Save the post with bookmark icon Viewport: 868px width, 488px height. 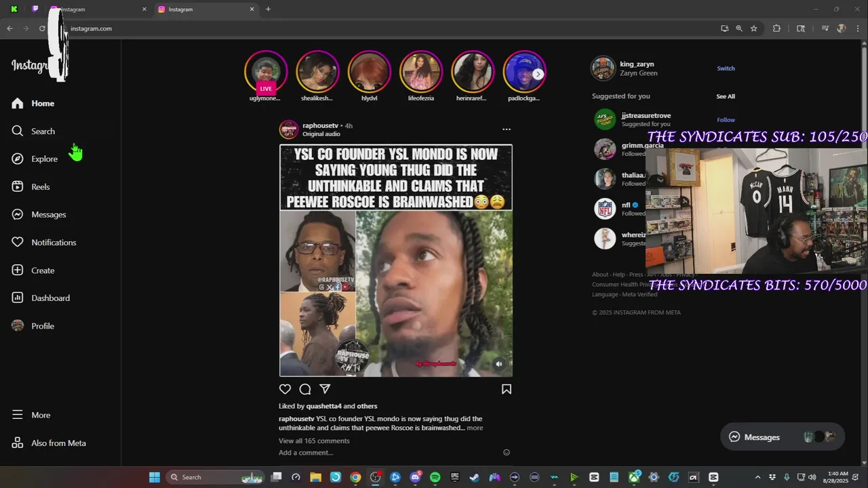click(506, 389)
